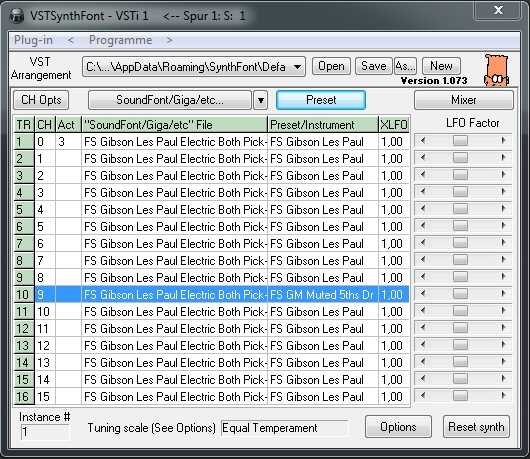This screenshot has width=530, height=459.
Task: Click Act value 3 in track 1
Action: pyautogui.click(x=68, y=142)
